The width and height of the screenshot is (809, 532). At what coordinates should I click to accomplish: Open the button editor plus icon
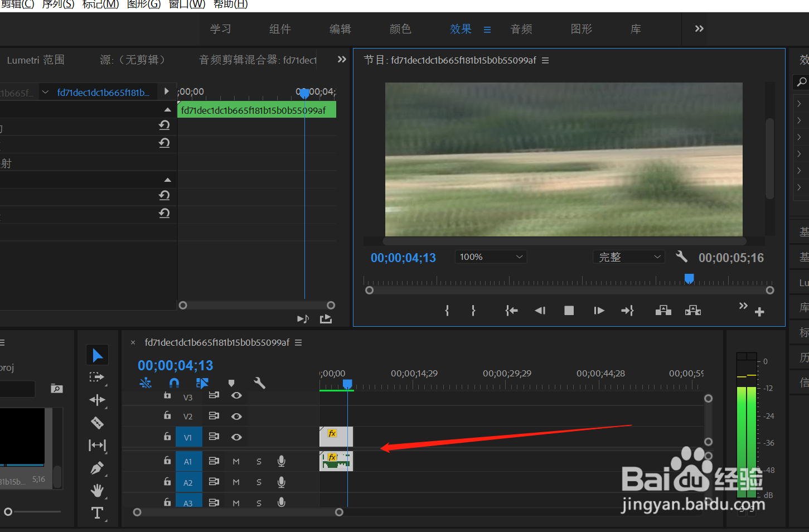pyautogui.click(x=759, y=312)
